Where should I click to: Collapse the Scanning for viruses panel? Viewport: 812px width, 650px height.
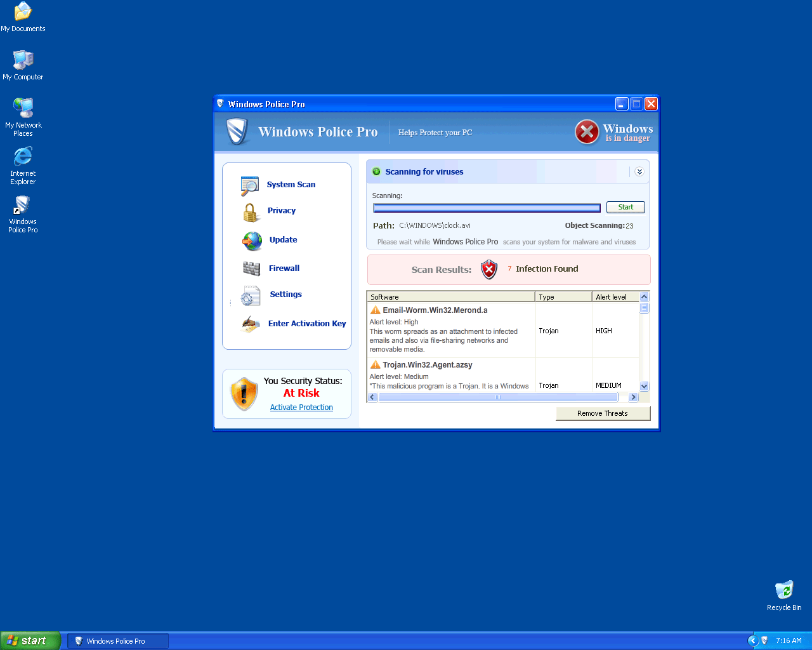(x=639, y=172)
